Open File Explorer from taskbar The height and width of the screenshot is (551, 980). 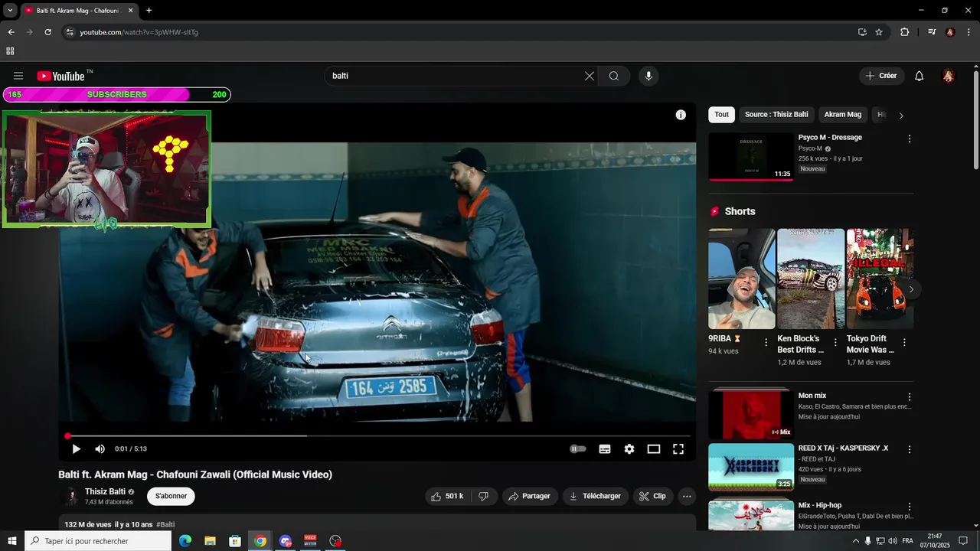click(210, 541)
